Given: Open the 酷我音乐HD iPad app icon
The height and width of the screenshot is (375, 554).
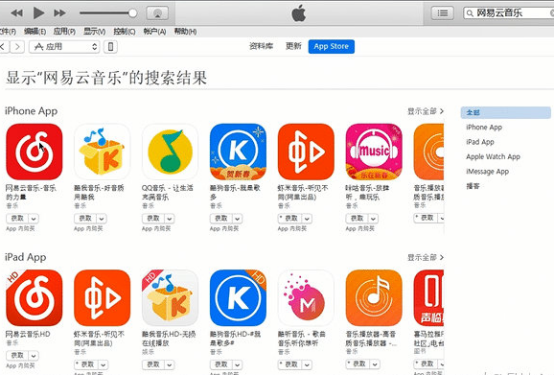Looking at the screenshot, I should (x=170, y=298).
